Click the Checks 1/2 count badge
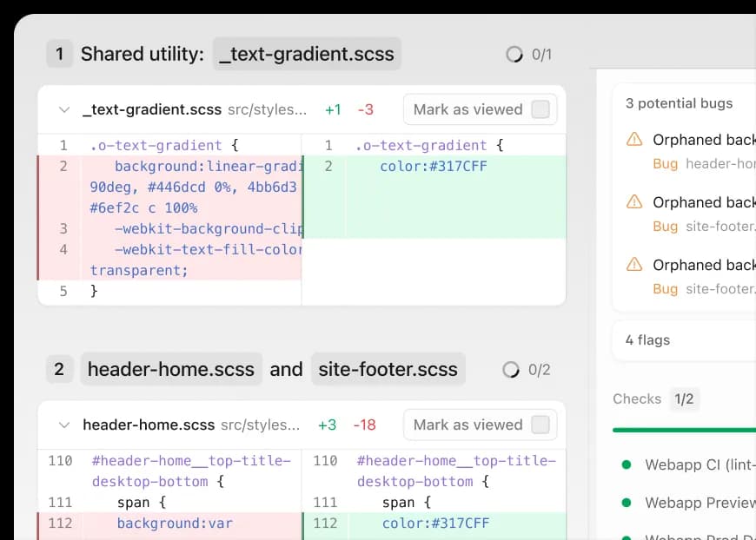 pos(684,398)
